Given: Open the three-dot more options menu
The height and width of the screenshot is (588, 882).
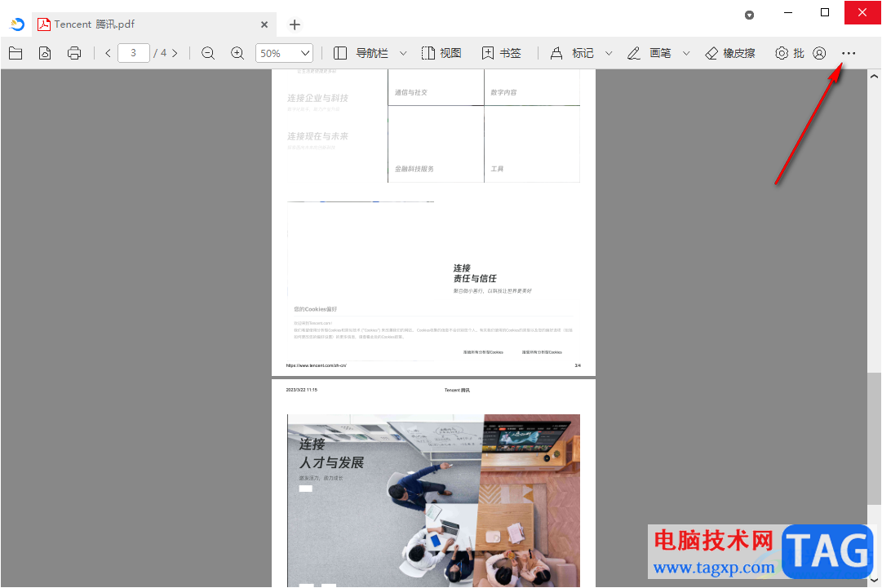Looking at the screenshot, I should click(849, 53).
